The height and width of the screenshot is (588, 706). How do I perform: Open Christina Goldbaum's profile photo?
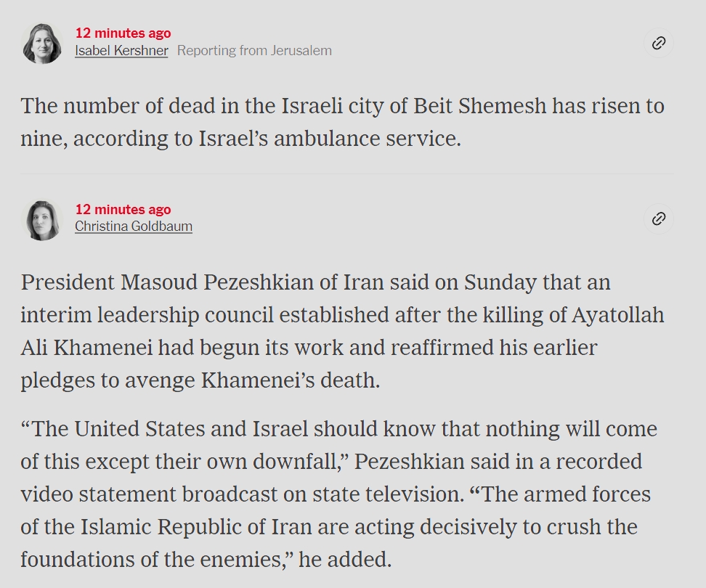[x=42, y=220]
